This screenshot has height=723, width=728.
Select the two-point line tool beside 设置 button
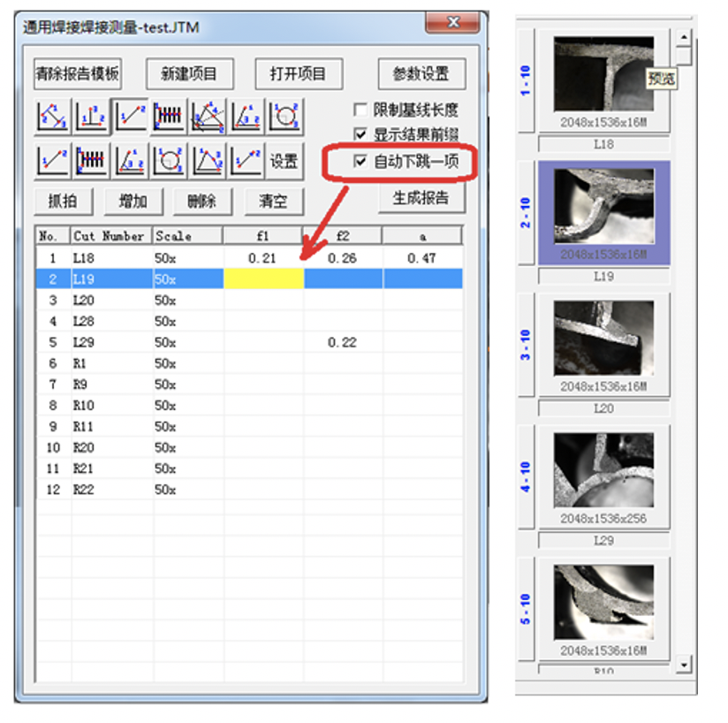246,161
